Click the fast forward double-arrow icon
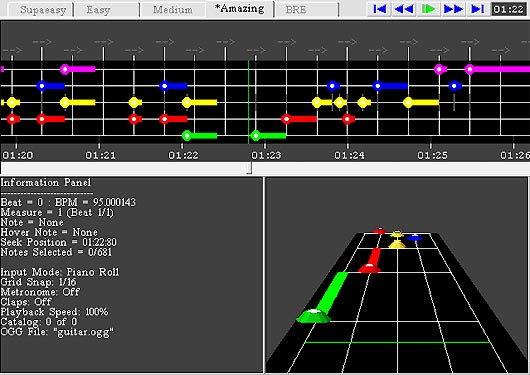530x375 pixels. point(453,9)
